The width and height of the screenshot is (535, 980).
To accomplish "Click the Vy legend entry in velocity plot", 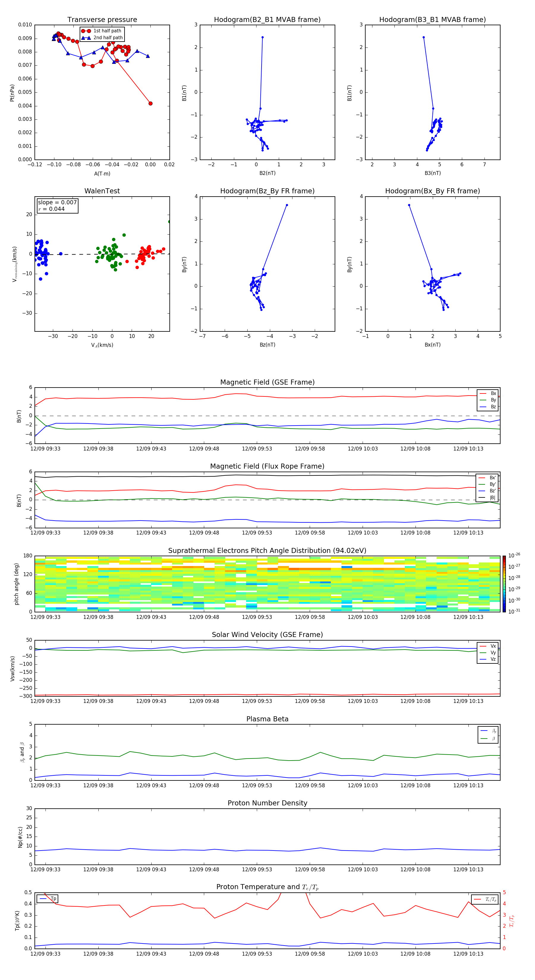I will 488,652.
